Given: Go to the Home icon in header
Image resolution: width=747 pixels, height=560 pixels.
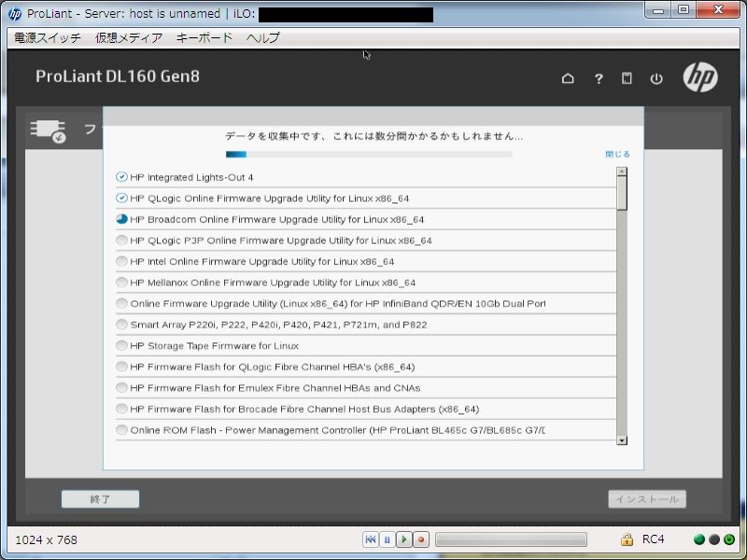Looking at the screenshot, I should [568, 78].
